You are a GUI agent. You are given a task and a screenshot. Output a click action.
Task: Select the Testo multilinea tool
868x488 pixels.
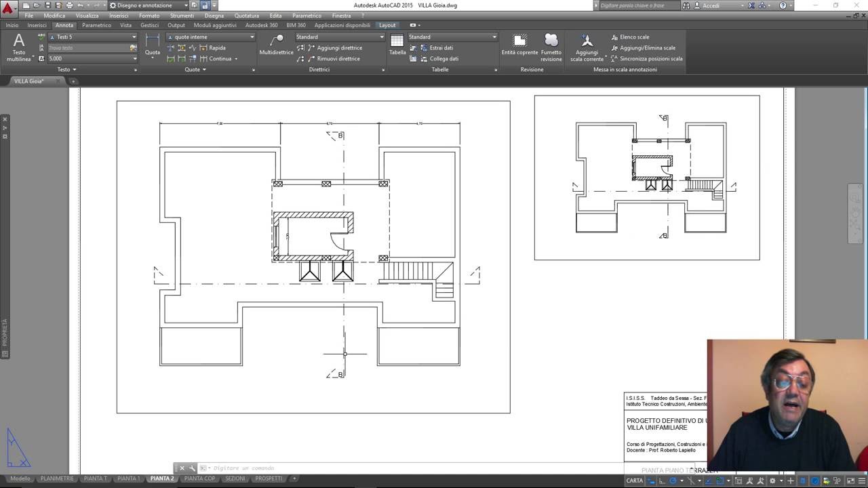pos(19,47)
